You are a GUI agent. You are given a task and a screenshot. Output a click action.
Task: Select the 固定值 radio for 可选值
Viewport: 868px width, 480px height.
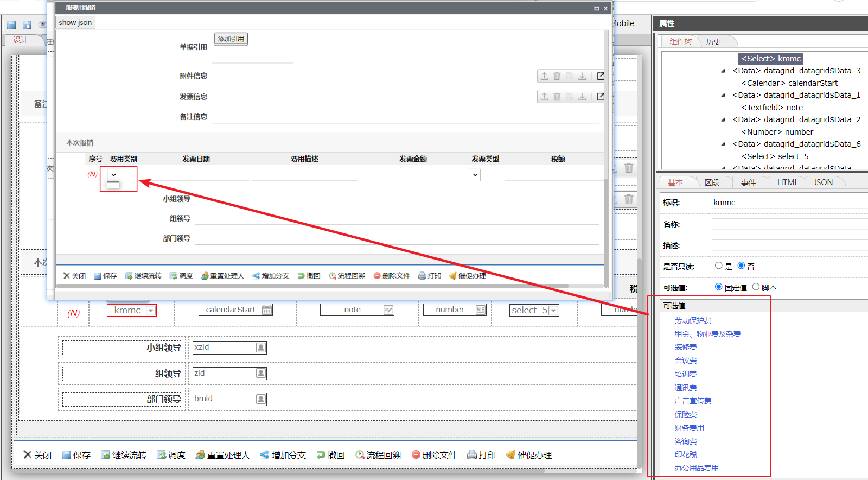(719, 287)
